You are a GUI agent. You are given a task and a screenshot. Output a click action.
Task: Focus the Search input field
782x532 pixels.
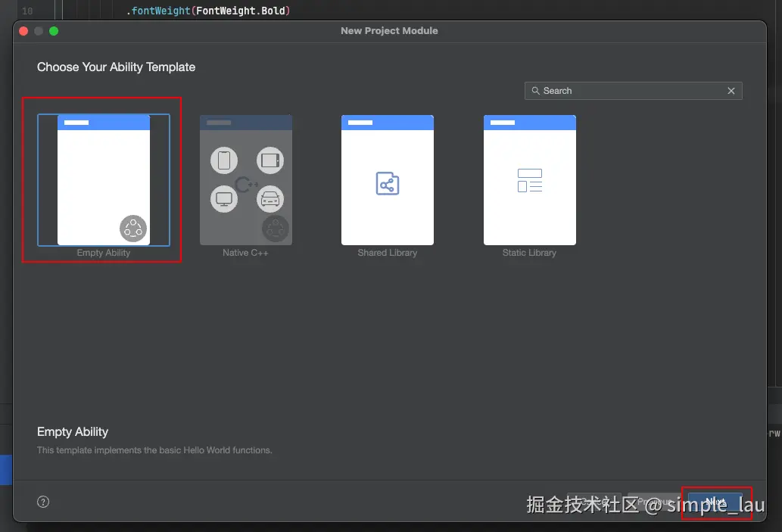pos(634,91)
